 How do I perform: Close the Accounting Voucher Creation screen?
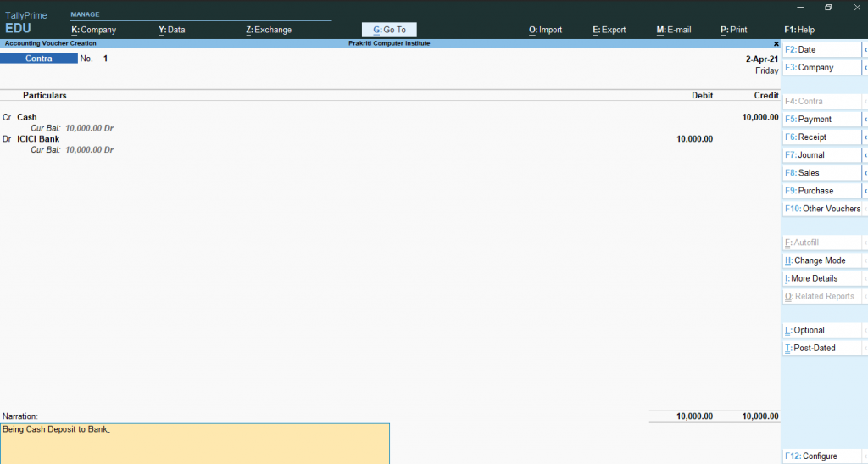[776, 43]
